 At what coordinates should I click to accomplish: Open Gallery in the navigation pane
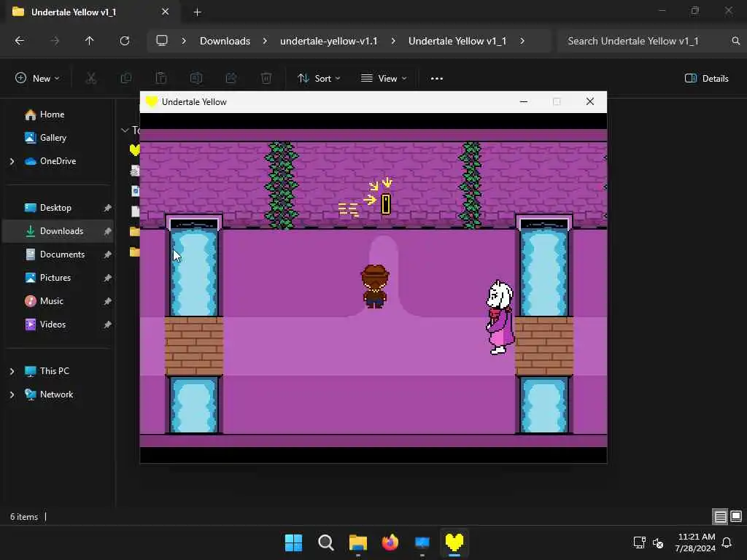(53, 138)
